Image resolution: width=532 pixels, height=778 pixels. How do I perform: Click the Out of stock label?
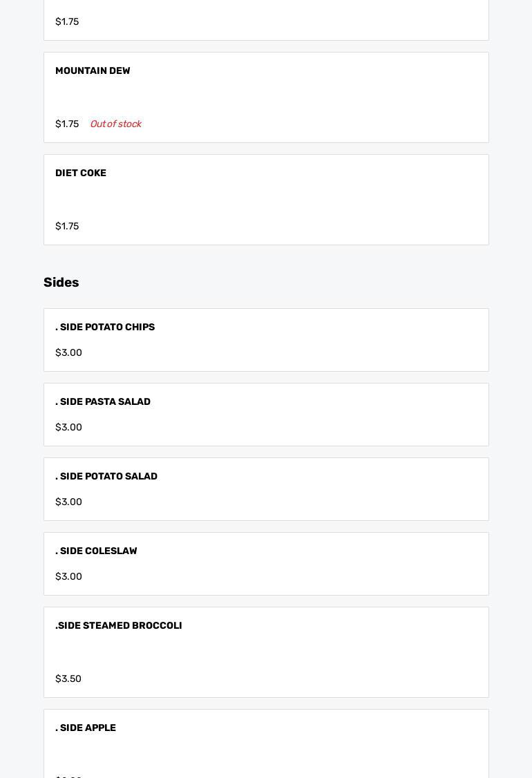[115, 124]
